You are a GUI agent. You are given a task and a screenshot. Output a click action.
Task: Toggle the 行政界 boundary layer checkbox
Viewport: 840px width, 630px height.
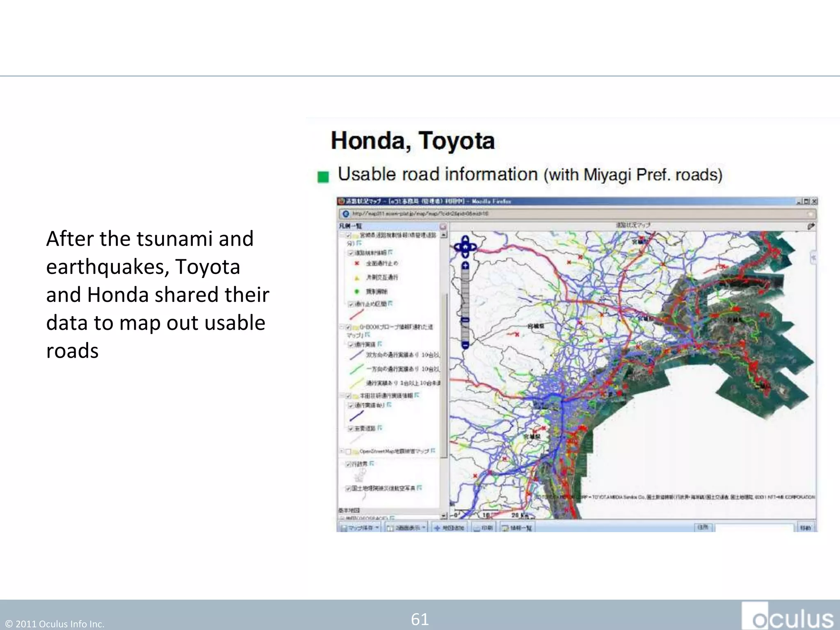pyautogui.click(x=348, y=464)
